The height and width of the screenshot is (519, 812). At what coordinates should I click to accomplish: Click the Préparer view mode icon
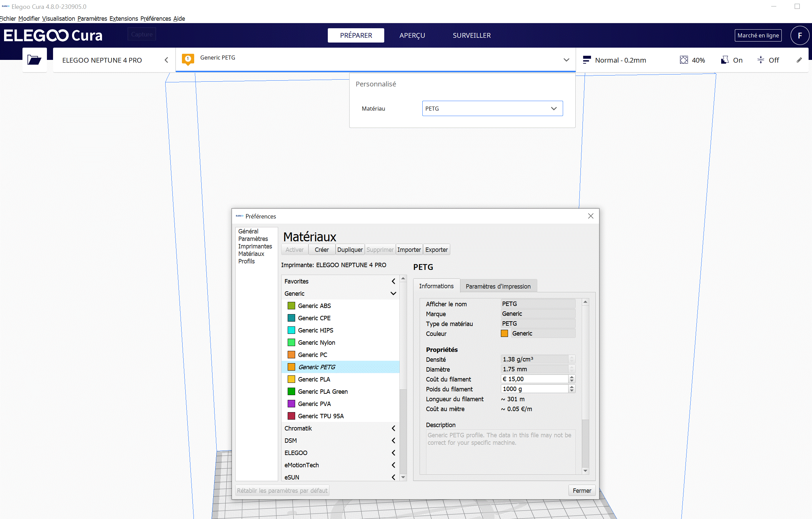tap(356, 35)
